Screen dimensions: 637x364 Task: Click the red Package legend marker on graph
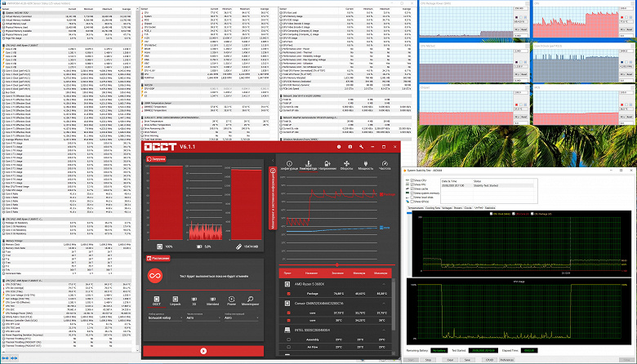pyautogui.click(x=381, y=194)
